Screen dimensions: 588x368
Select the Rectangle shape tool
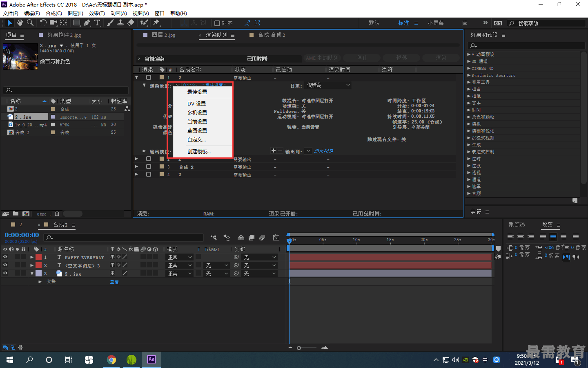77,23
